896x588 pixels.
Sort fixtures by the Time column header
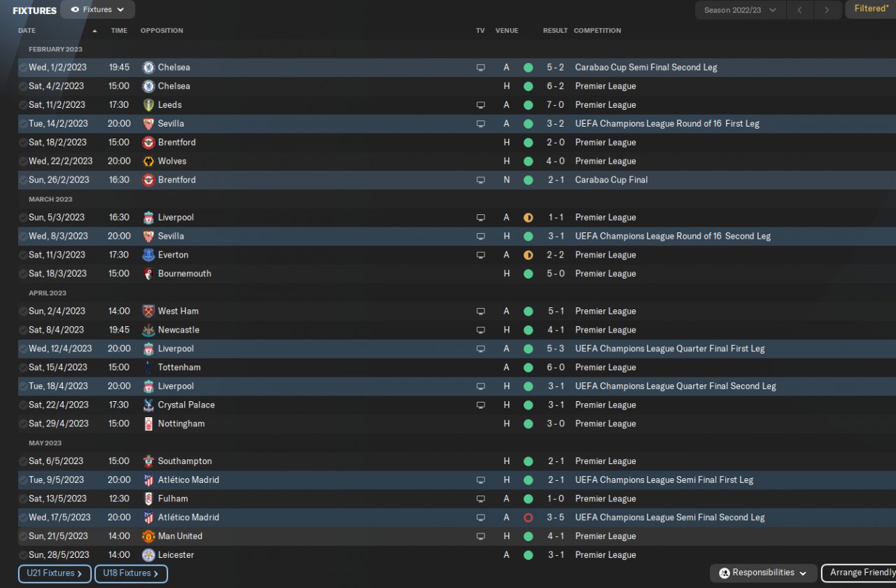click(119, 31)
